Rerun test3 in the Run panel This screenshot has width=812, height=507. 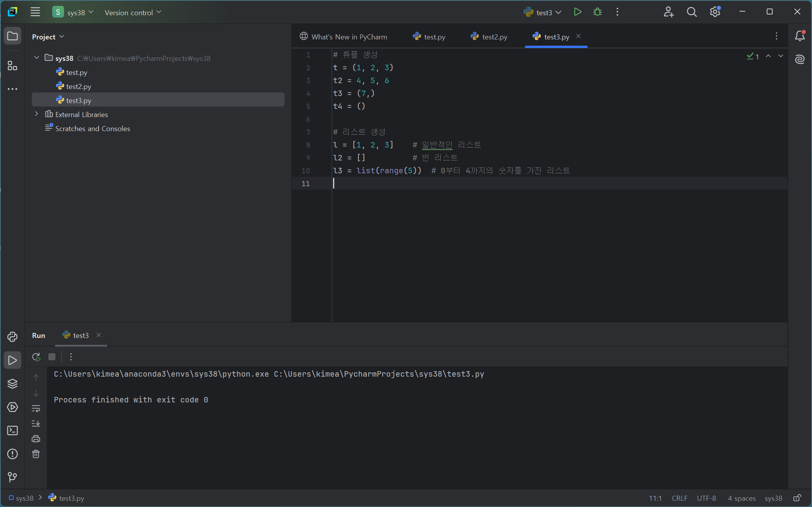(36, 357)
